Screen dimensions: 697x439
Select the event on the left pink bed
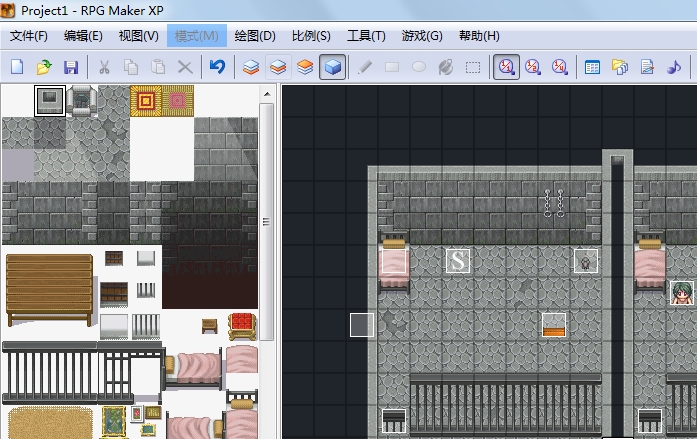pyautogui.click(x=394, y=261)
